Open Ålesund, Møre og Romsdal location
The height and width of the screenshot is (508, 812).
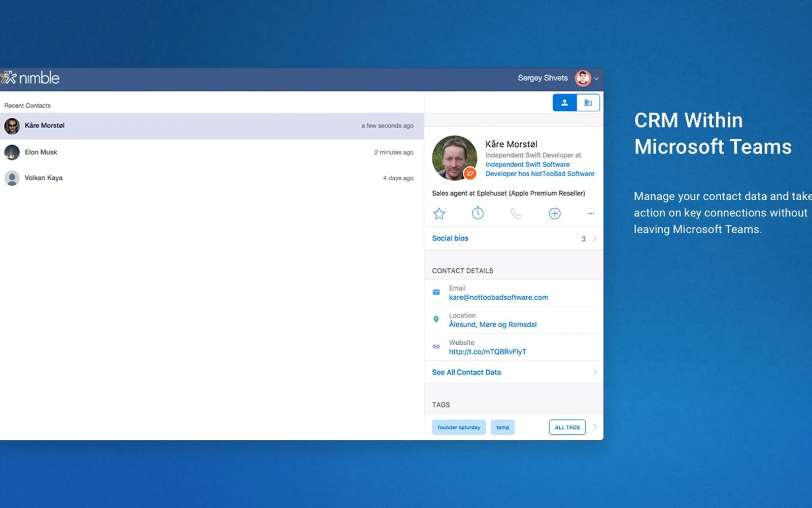tap(493, 325)
